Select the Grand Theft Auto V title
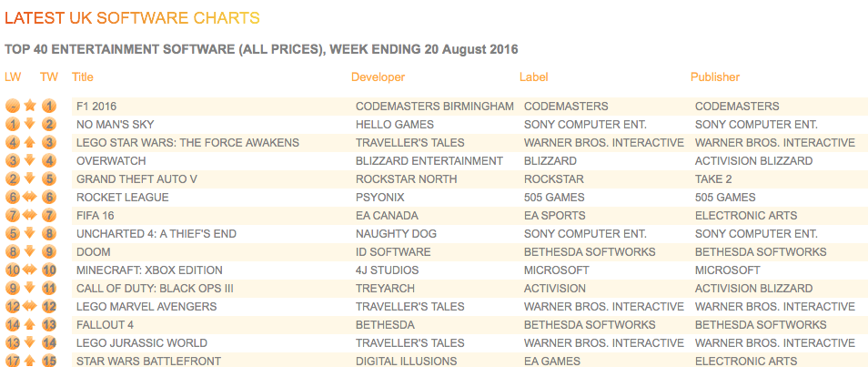Image resolution: width=868 pixels, height=367 pixels. [x=136, y=179]
